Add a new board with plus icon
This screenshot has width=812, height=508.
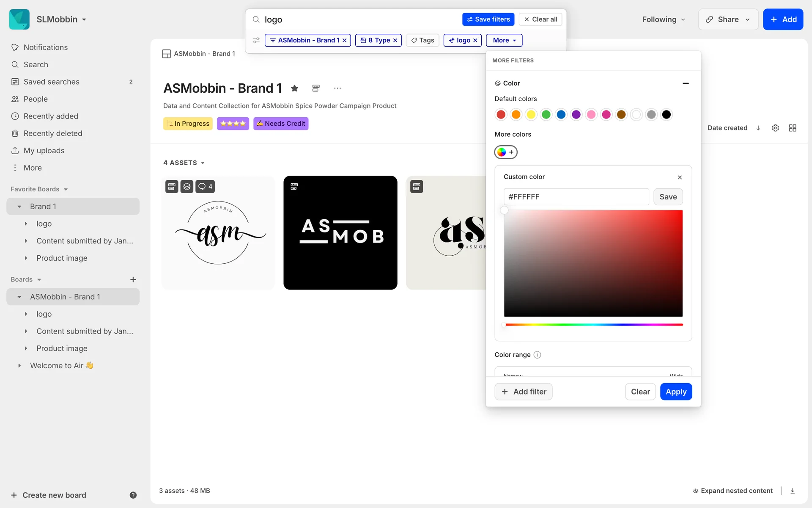133,279
